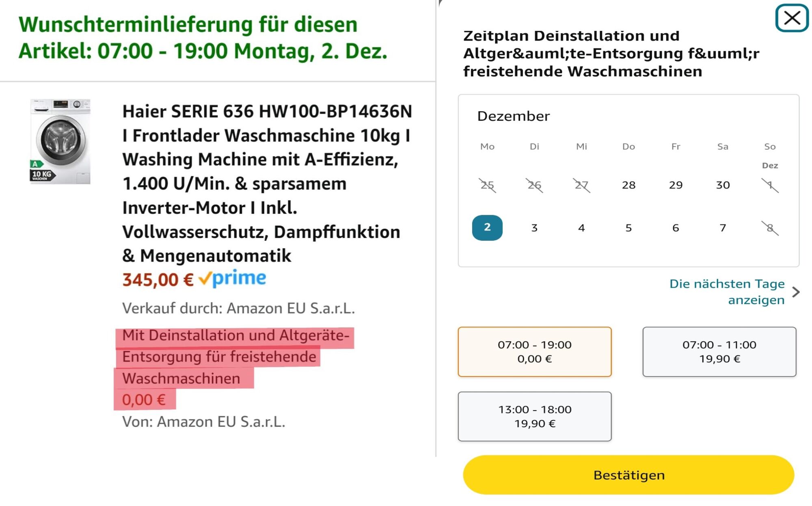Viewport: 812px width, 506px height.
Task: Select December 2 in the calendar
Action: tap(487, 228)
